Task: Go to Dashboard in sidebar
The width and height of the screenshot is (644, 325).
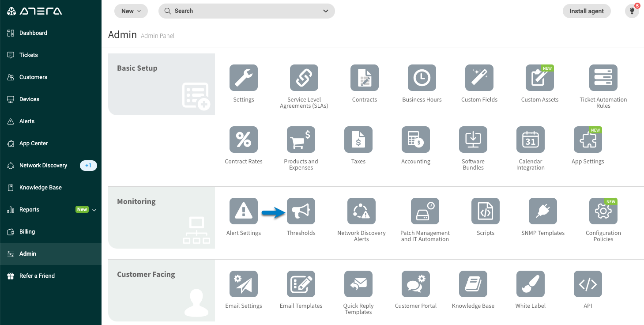Action: [x=51, y=33]
